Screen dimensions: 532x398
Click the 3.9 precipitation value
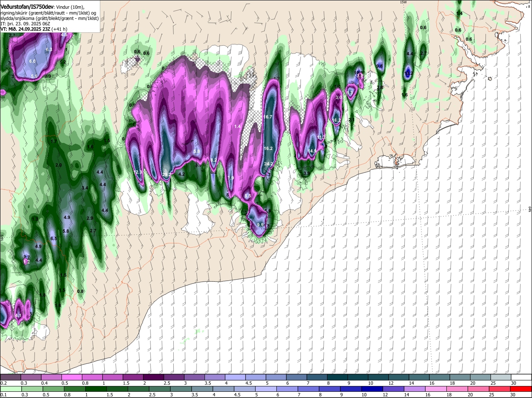tap(307, 174)
